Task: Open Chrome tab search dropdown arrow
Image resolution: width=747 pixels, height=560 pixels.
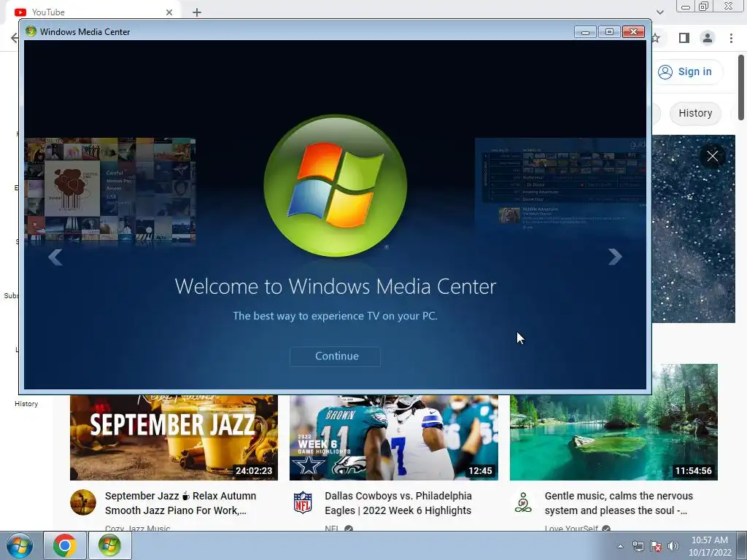Action: click(659, 12)
